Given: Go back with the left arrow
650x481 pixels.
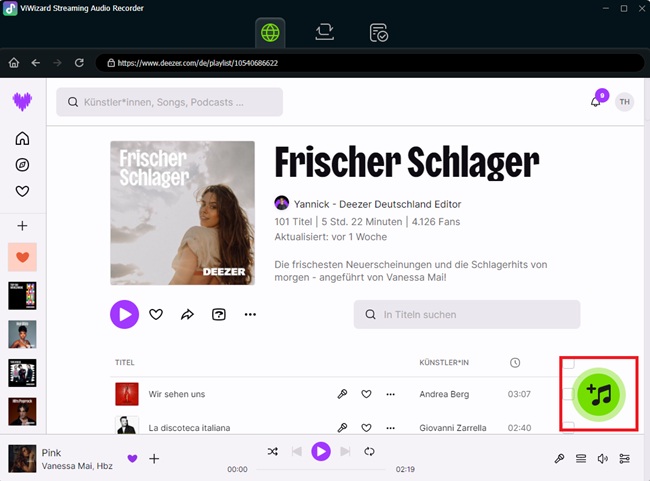Looking at the screenshot, I should click(36, 63).
